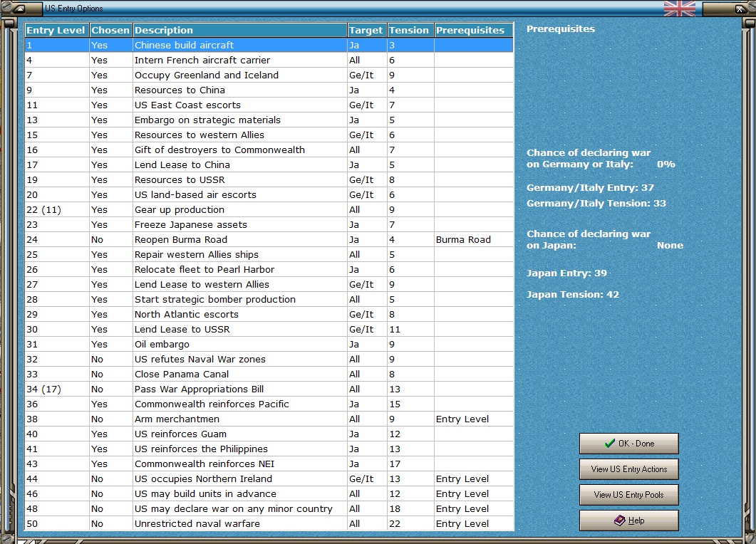Image resolution: width=756 pixels, height=544 pixels.
Task: Select 'US refutes Naval War zones' option
Action: [x=269, y=358]
